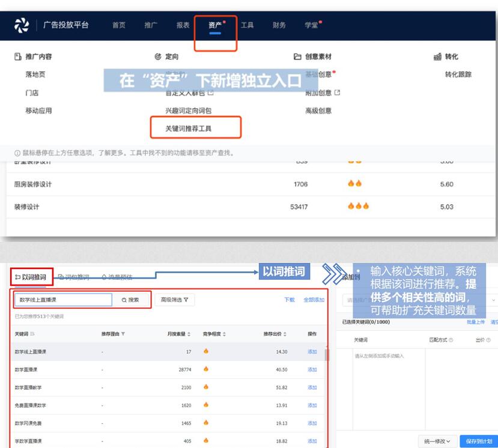Click the 51.82 recommended bid value
The height and width of the screenshot is (448, 498).
[281, 387]
